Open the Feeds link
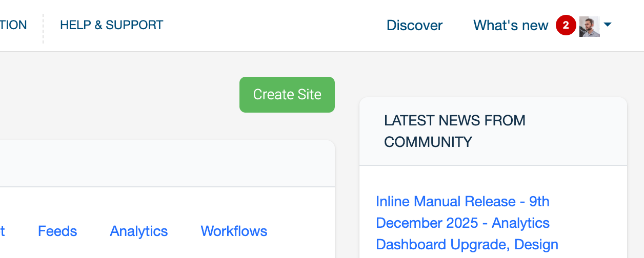This screenshot has height=258, width=644. [57, 231]
